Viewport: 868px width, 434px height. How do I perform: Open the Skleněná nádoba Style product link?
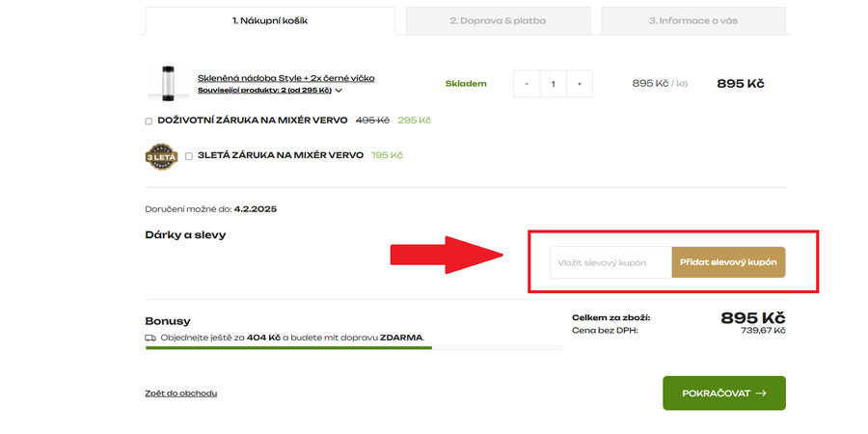[x=286, y=78]
